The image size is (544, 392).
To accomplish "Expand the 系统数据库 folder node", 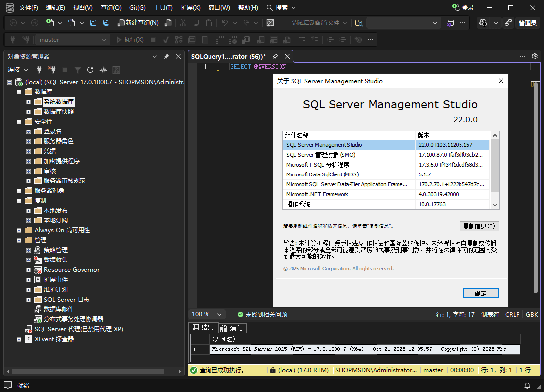I will (x=29, y=102).
